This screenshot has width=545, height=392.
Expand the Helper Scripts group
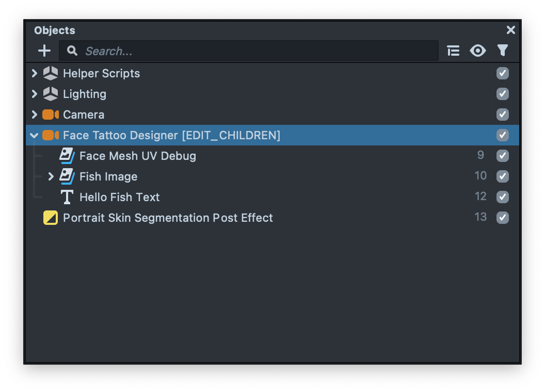click(35, 73)
